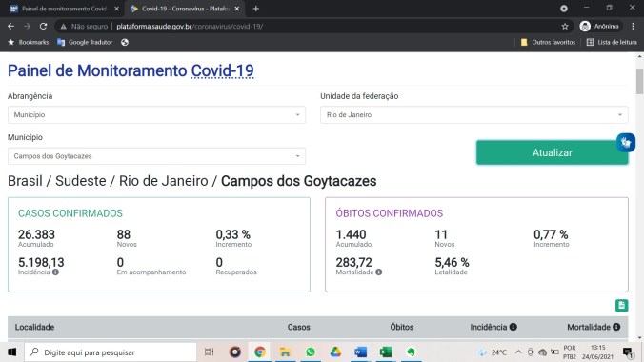This screenshot has width=644, height=362.
Task: Click the Covid-19 link in the heading
Action: [x=222, y=70]
